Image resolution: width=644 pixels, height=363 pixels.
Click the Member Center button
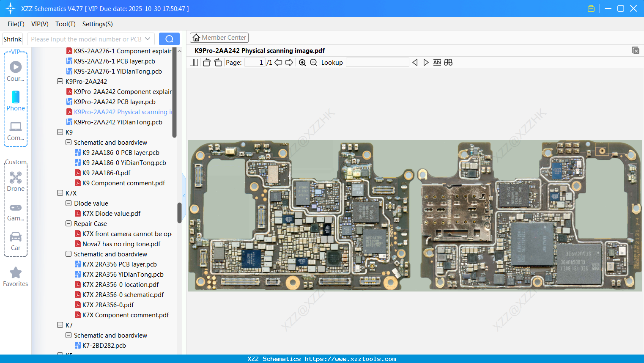point(219,38)
